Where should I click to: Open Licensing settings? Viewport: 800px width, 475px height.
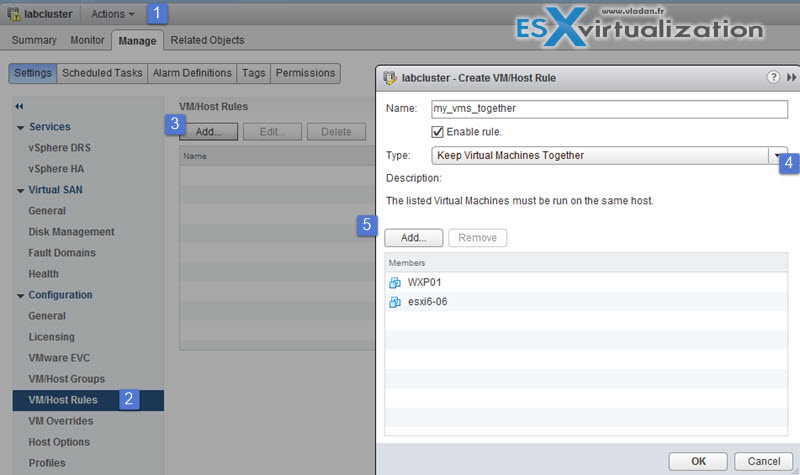pos(52,337)
